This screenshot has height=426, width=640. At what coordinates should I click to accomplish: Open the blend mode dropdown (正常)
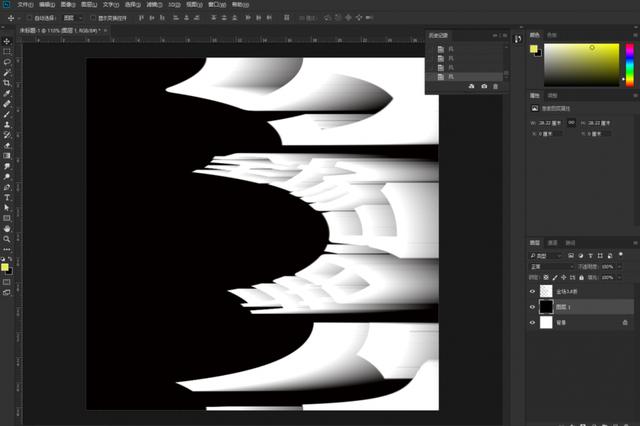tap(550, 267)
